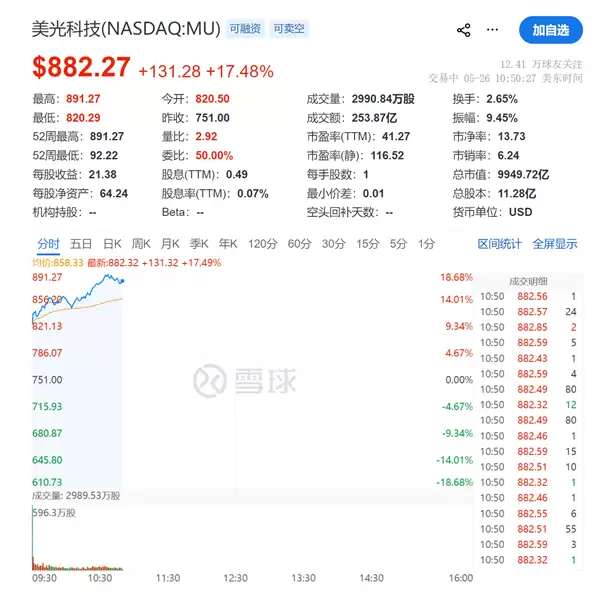Image resolution: width=600 pixels, height=598 pixels.
Task: Click the 成交量 value 2990.84万股
Action: [383, 99]
